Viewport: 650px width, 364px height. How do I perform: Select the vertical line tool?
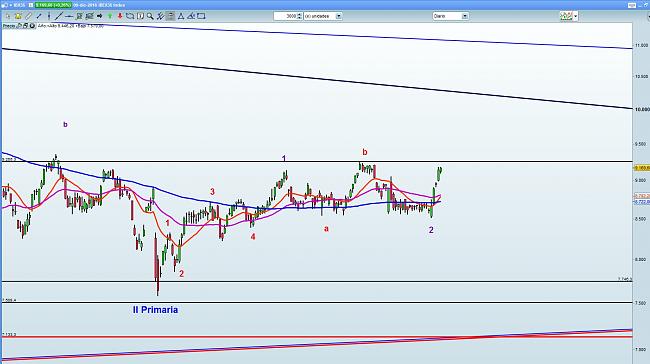[49, 16]
